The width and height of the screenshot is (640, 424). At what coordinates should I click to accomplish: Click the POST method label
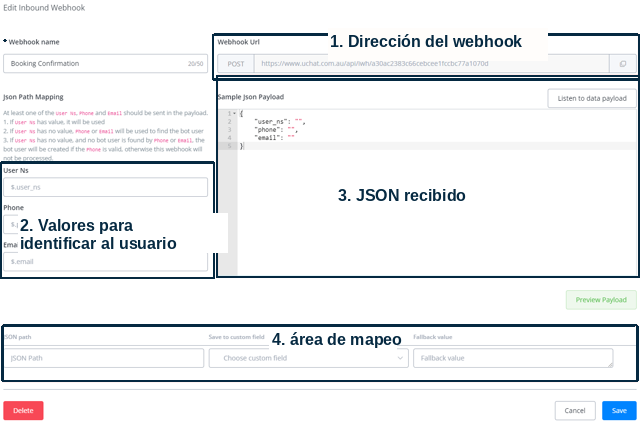[x=236, y=64]
